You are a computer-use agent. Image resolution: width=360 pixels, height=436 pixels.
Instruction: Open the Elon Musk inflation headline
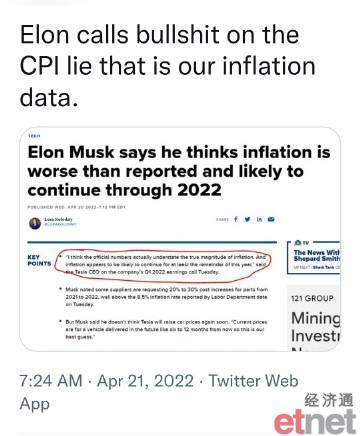pos(179,171)
